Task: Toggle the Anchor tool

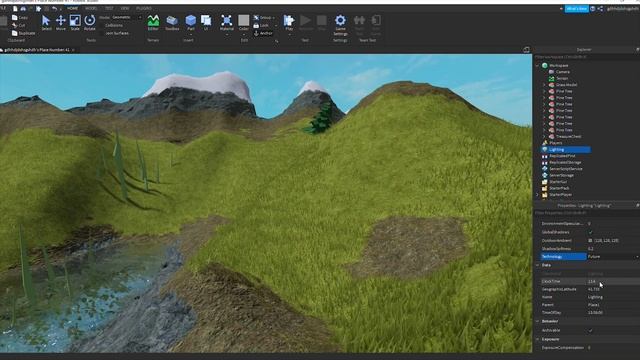Action: [x=263, y=33]
